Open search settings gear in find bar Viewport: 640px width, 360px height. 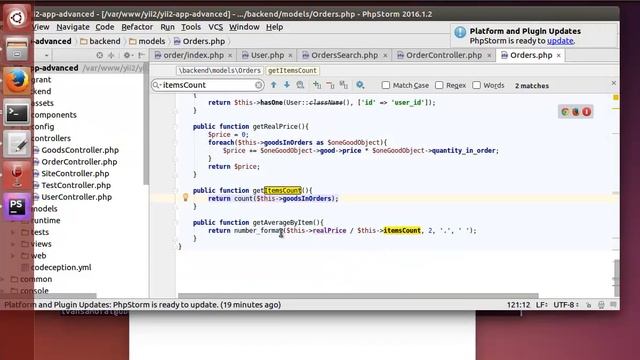pos(360,85)
